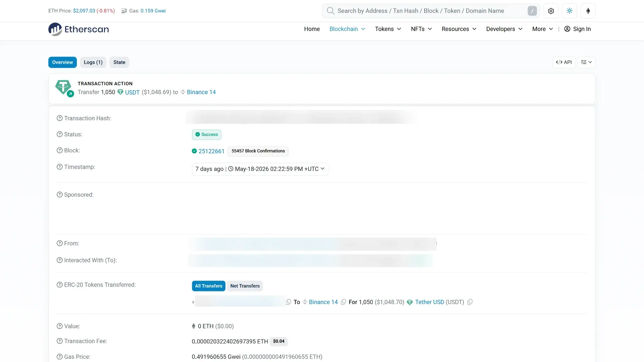Screen dimensions: 644x362
Task: Click the Etherscan logo
Action: coord(79,29)
